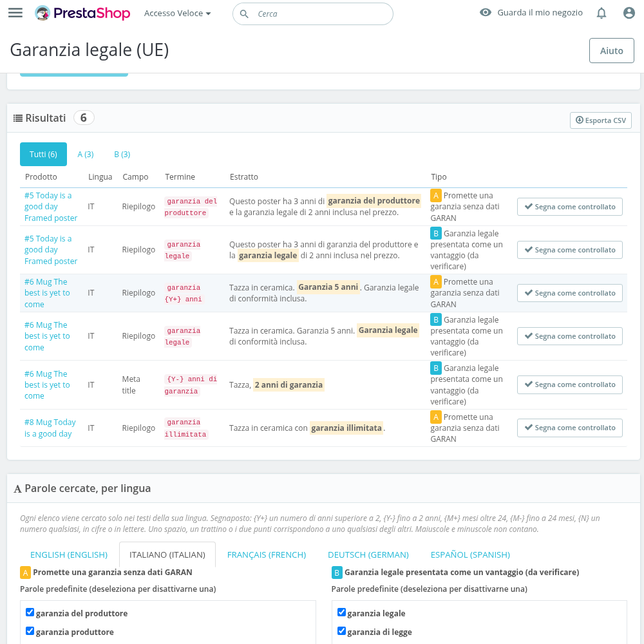
Task: Open product link in the Garanzia 5 anni row
Action: tap(47, 293)
